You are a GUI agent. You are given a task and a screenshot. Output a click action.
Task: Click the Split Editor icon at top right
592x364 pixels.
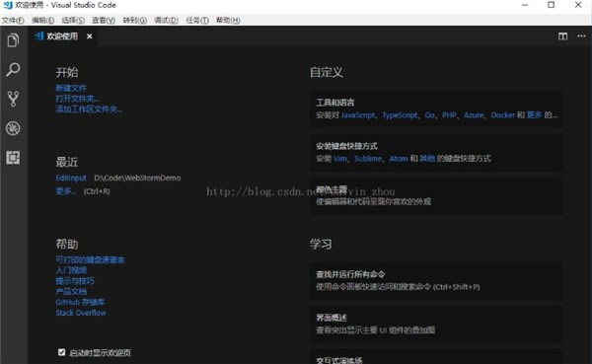[562, 36]
